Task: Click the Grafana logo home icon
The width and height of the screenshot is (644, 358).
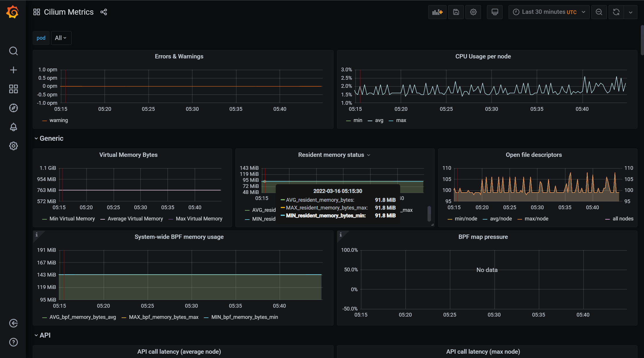Action: pos(13,12)
